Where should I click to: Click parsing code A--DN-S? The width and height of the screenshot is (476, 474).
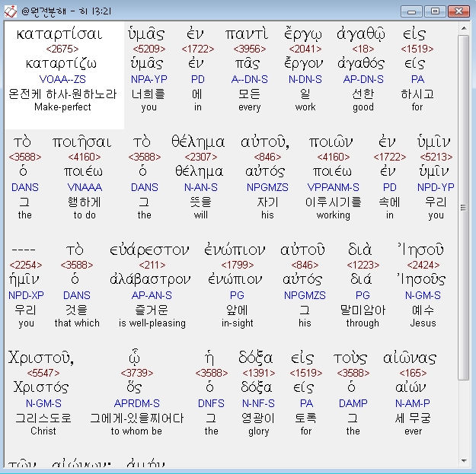coord(250,79)
